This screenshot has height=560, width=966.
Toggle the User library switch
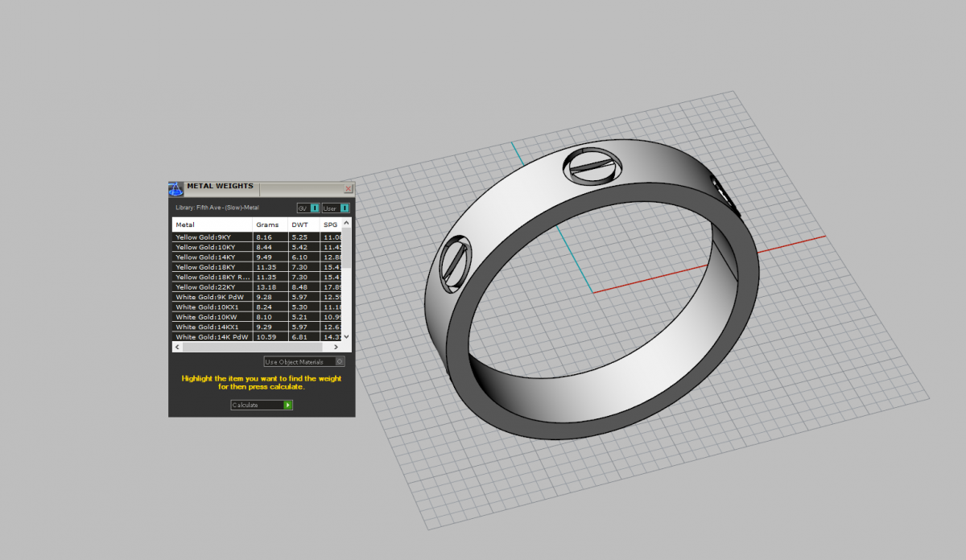(336, 208)
